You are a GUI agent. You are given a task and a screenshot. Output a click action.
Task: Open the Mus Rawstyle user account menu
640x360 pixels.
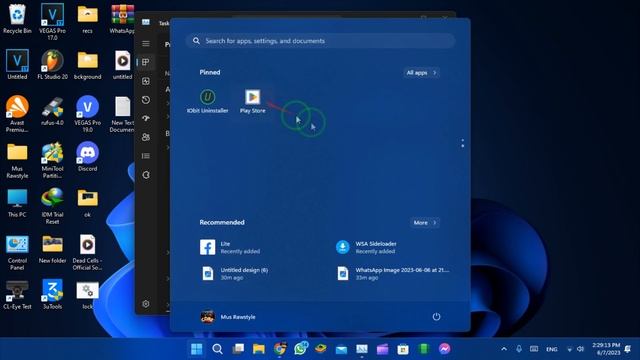click(228, 317)
